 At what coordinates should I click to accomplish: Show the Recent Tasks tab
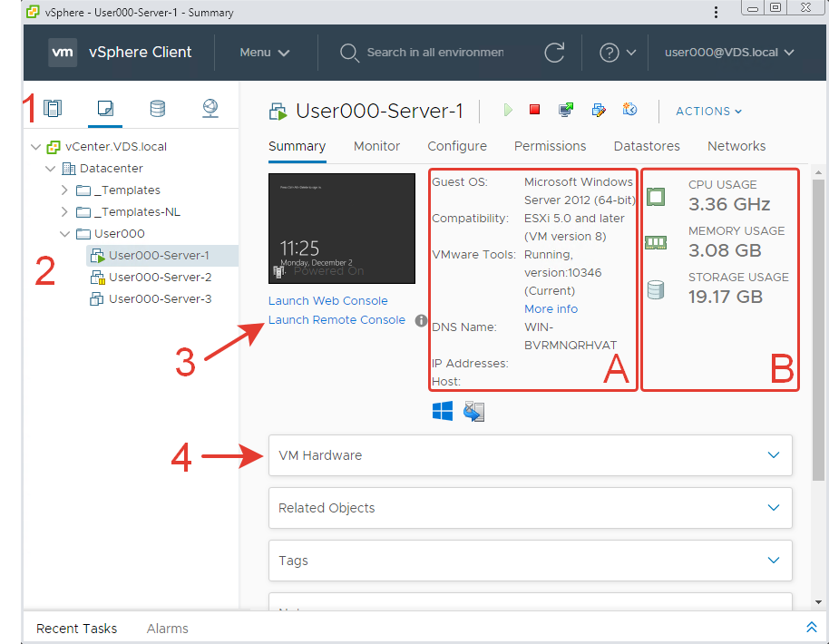click(x=77, y=629)
